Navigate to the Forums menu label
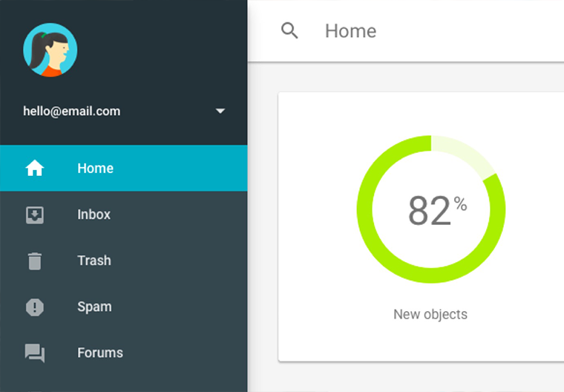Screen dimensions: 564x392 tap(100, 353)
